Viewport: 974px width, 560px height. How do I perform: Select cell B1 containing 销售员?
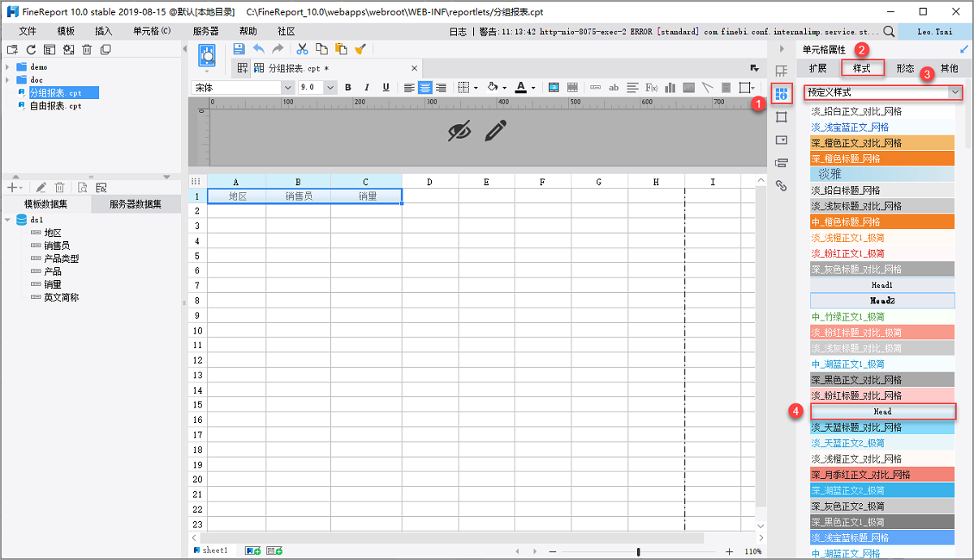pyautogui.click(x=298, y=196)
